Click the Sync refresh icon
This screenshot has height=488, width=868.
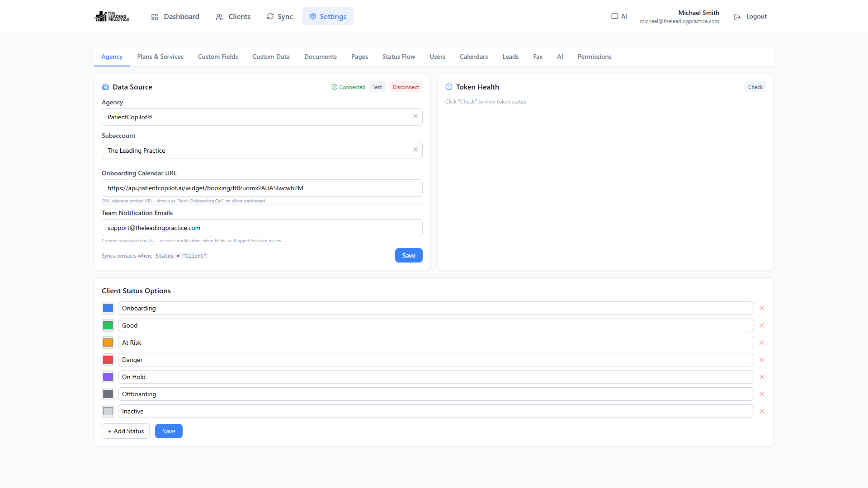[270, 16]
